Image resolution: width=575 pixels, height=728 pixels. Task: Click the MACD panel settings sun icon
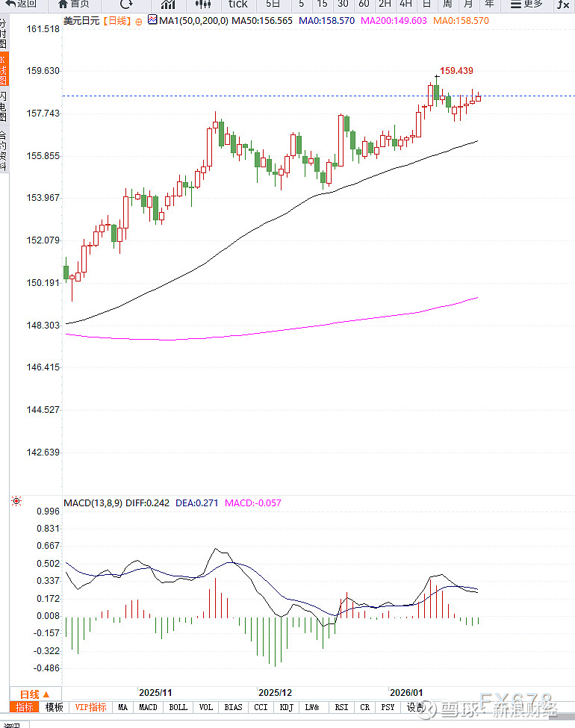16,502
